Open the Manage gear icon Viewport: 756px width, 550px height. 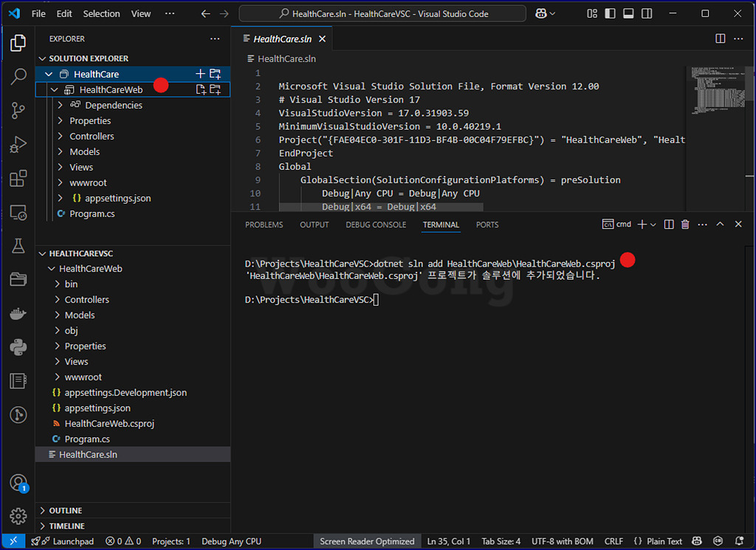pos(18,516)
